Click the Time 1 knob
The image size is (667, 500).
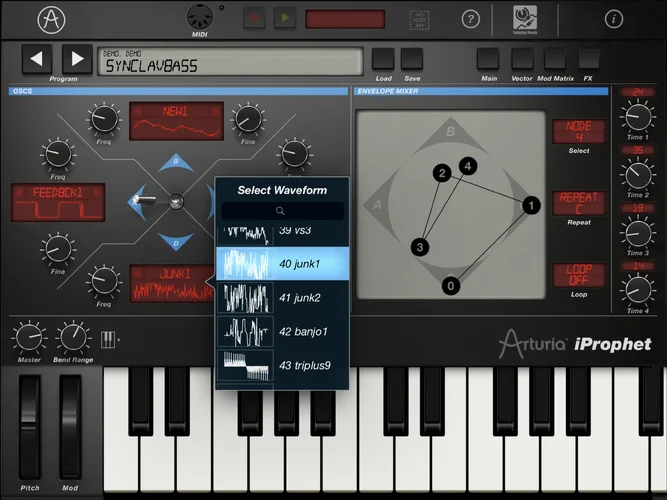[638, 117]
